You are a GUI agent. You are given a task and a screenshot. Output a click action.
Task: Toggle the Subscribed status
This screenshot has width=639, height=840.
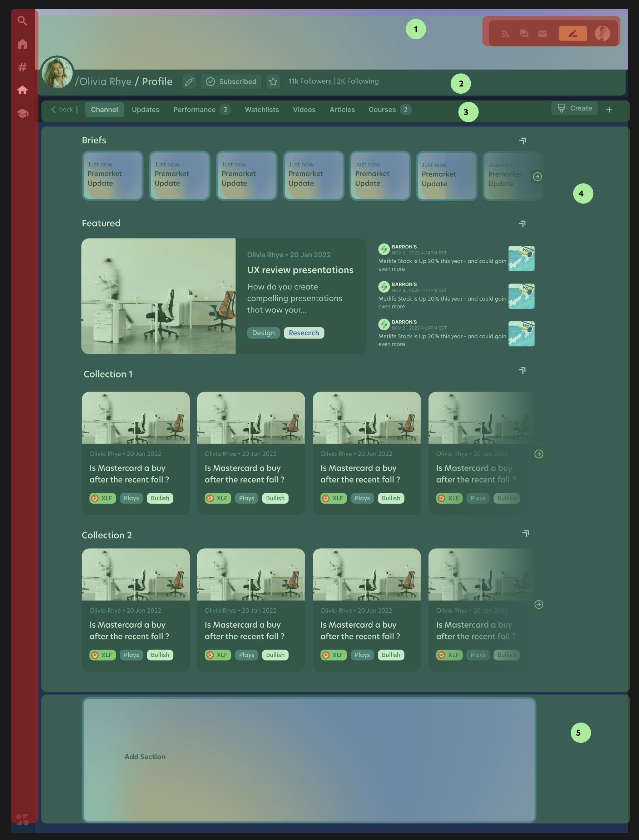231,81
